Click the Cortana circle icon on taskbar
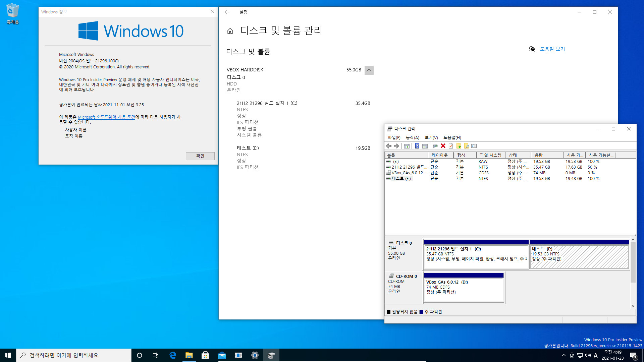644x362 pixels. 140,355
